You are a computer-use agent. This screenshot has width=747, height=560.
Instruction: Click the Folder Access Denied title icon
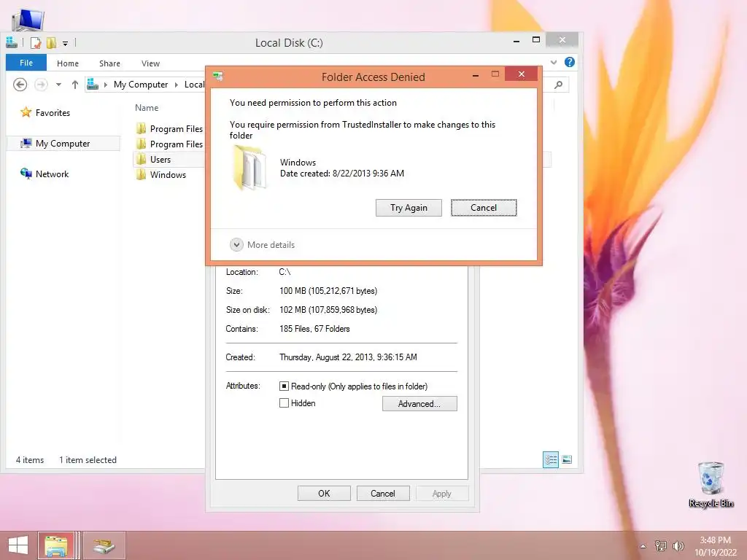(219, 76)
